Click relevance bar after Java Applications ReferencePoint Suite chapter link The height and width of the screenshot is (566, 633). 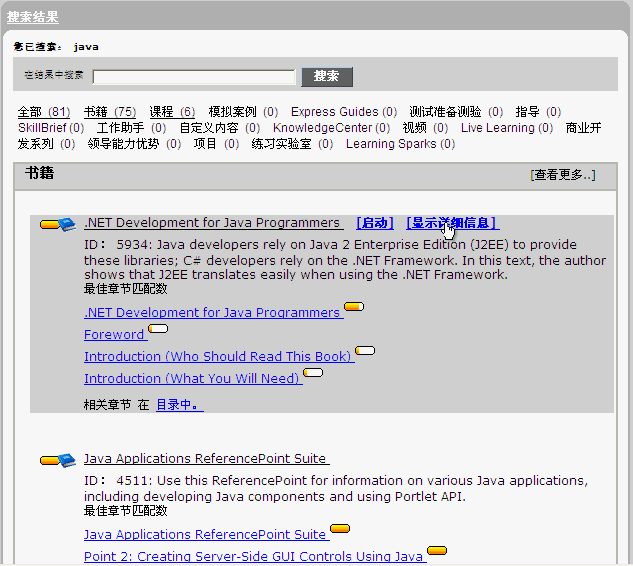pos(340,528)
